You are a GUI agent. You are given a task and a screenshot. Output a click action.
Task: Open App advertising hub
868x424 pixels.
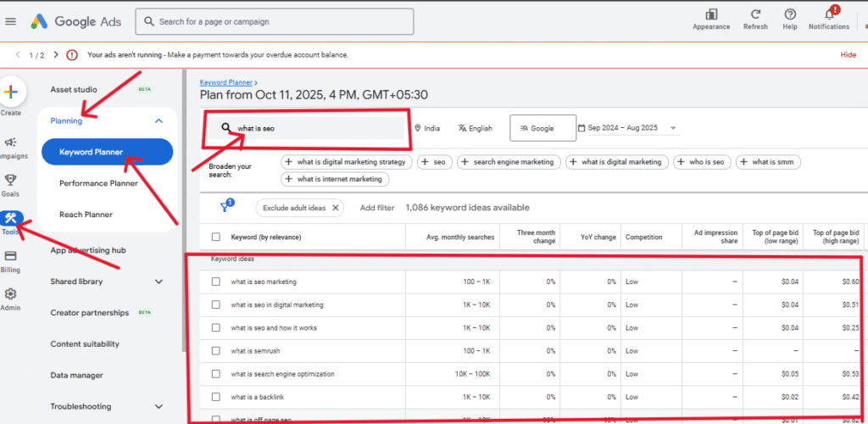[88, 250]
